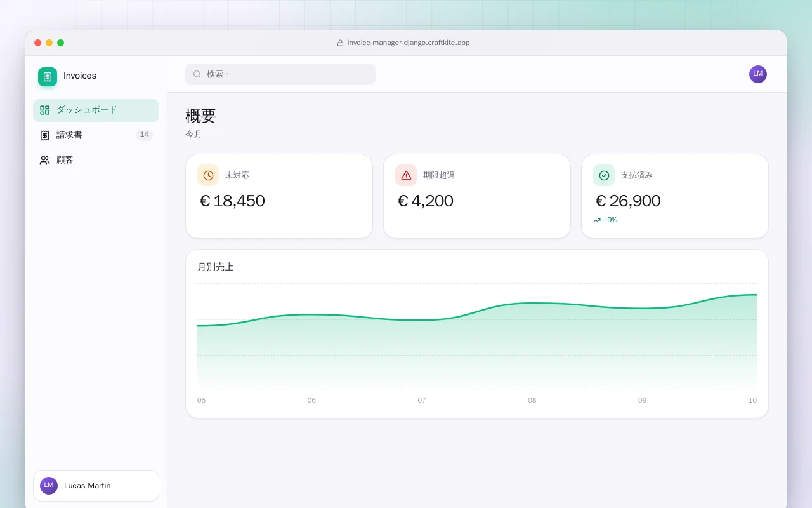Click the invoice receipt icon beside 請求書
Screen dimensions: 812x508
click(x=44, y=135)
